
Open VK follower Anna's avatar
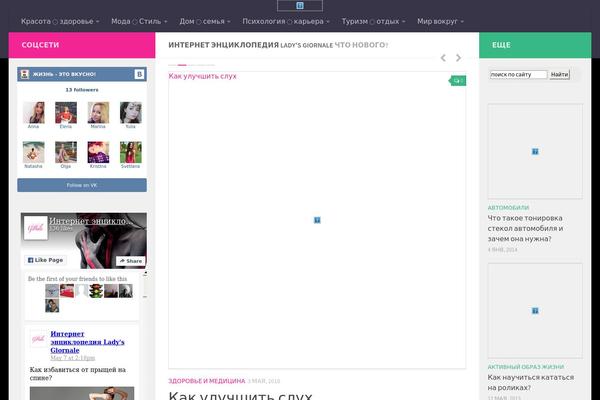tap(34, 113)
